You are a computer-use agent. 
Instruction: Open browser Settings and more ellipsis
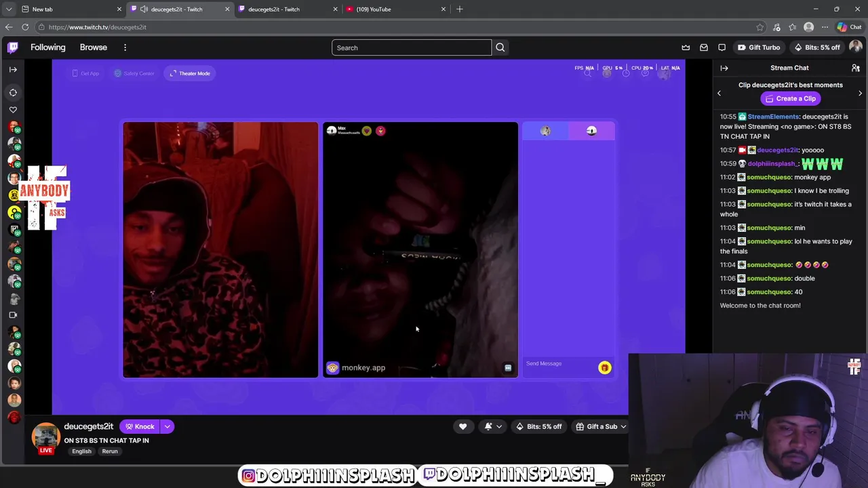(825, 27)
